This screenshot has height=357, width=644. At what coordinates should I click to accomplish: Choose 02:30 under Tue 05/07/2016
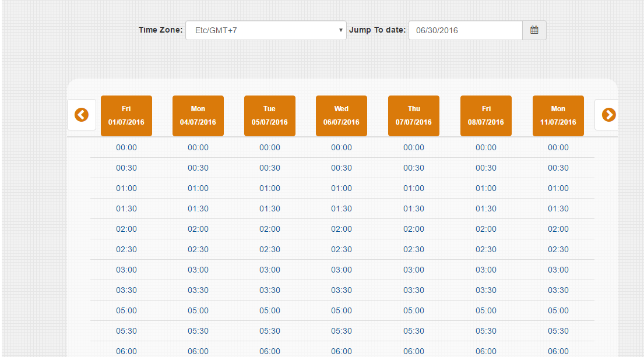269,249
